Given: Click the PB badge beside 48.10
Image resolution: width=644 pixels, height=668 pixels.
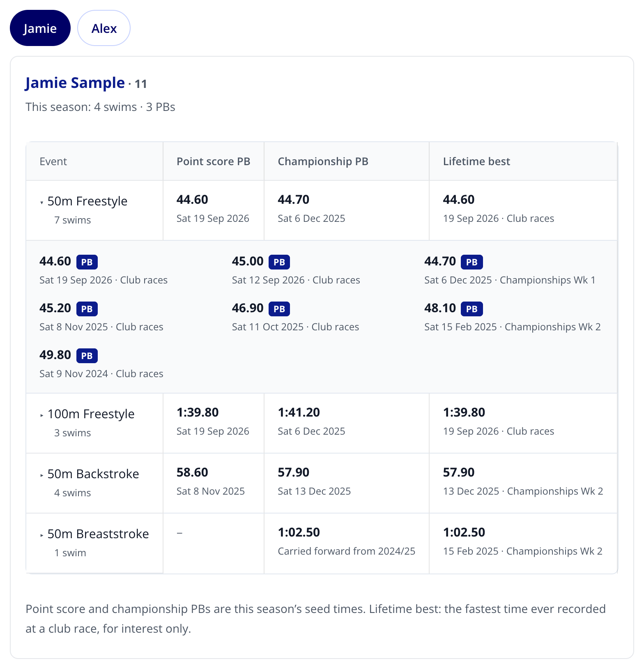Looking at the screenshot, I should [x=472, y=309].
